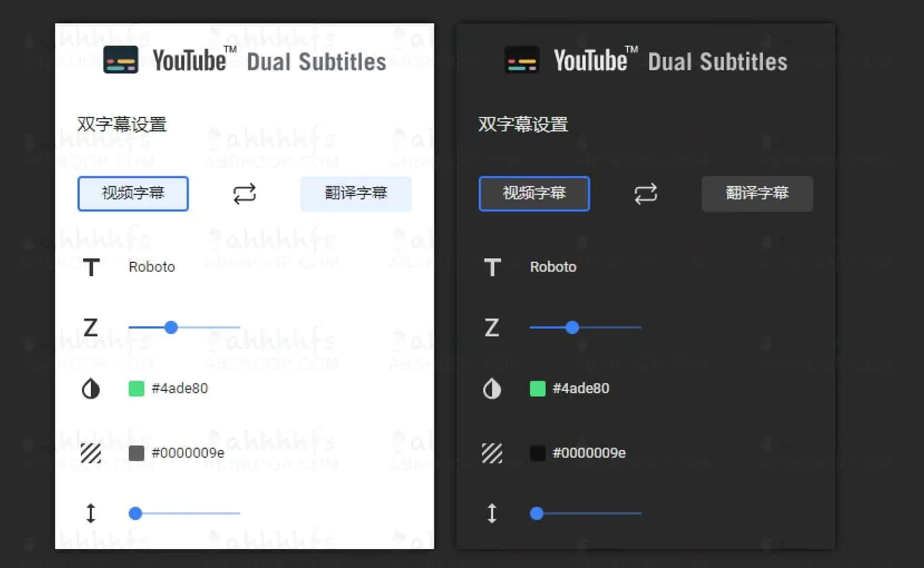
Task: Click the swap subtitles loop icon
Action: tap(244, 194)
